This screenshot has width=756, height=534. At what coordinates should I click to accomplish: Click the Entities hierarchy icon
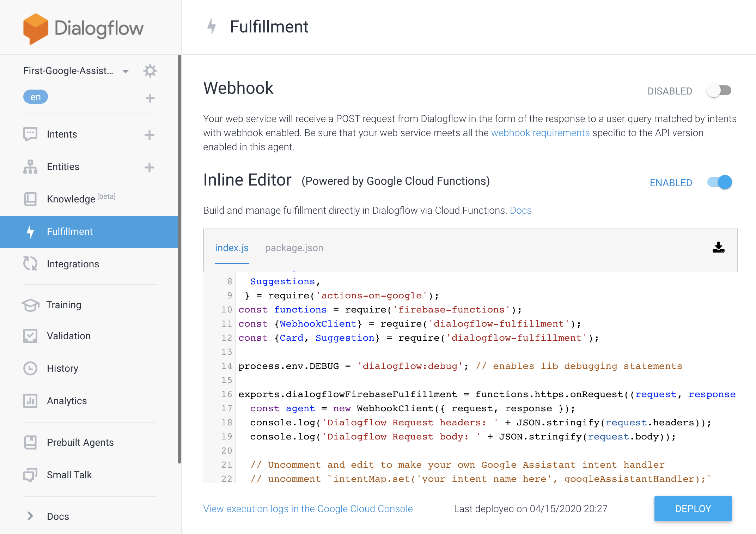30,167
